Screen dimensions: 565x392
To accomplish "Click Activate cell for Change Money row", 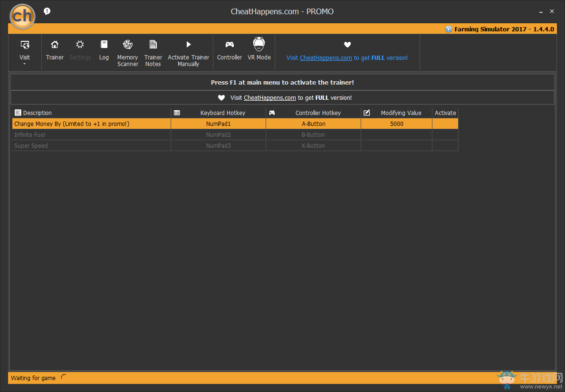I will click(x=445, y=124).
